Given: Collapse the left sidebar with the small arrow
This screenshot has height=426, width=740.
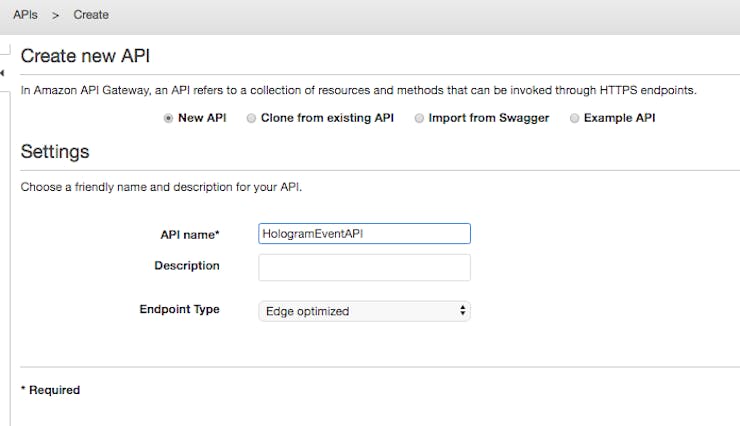Looking at the screenshot, I should coord(2,73).
